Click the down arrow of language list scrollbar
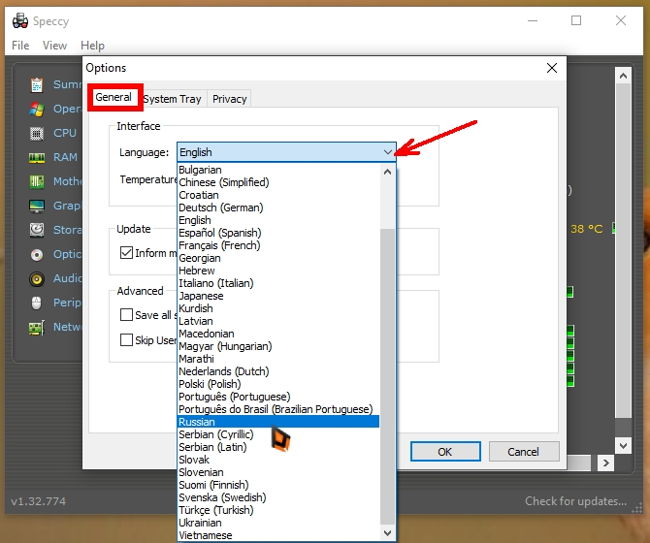The height and width of the screenshot is (543, 650). [387, 533]
